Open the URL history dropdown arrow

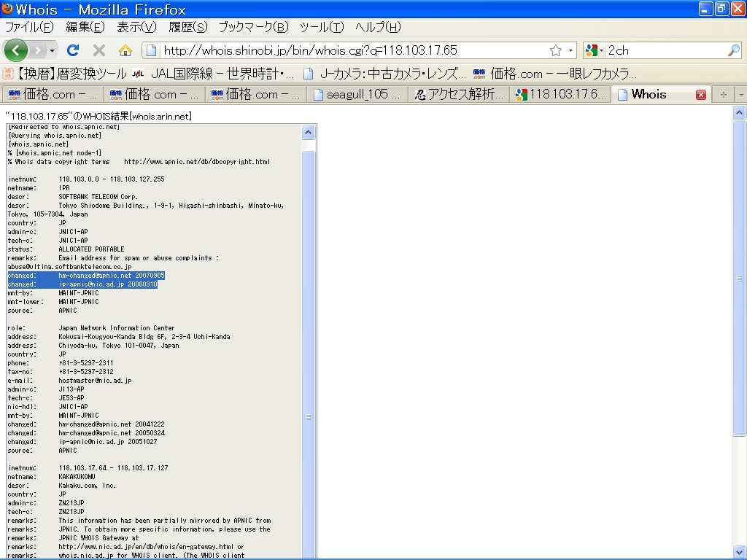[570, 50]
